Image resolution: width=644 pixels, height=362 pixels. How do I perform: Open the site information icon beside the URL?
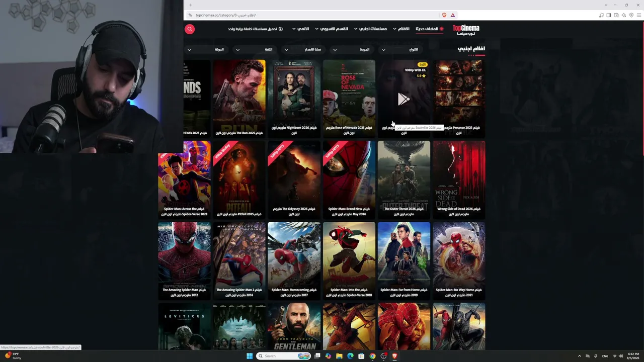[190, 15]
